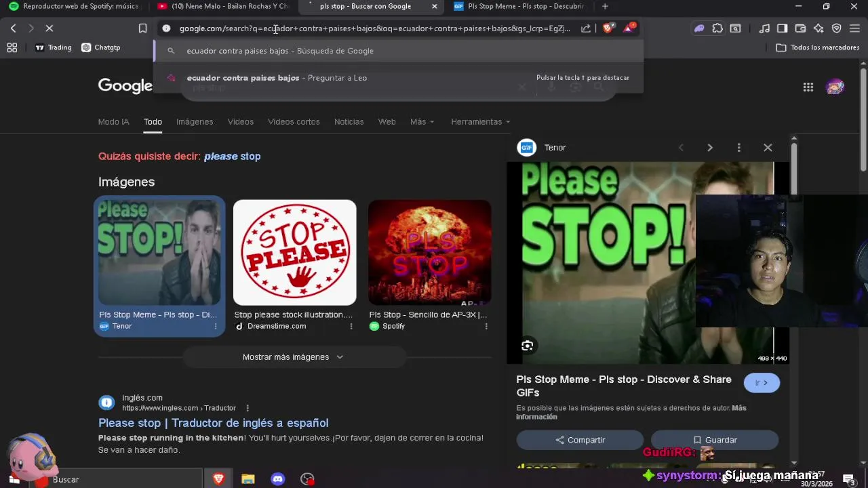Screen dimensions: 868x488
Task: Open the Google apps grid icon
Action: pyautogui.click(x=808, y=87)
